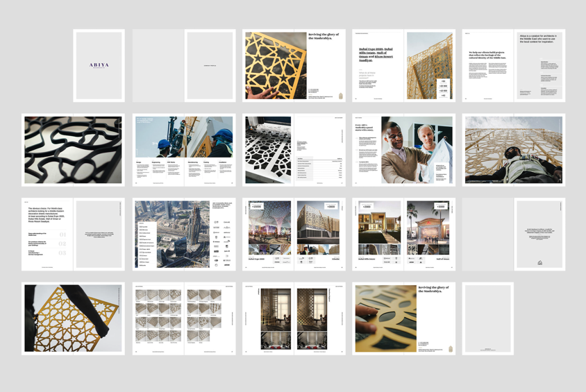This screenshot has width=586, height=392.
Task: Select the gloved hands holding gold panel
Action: [x=73, y=318]
